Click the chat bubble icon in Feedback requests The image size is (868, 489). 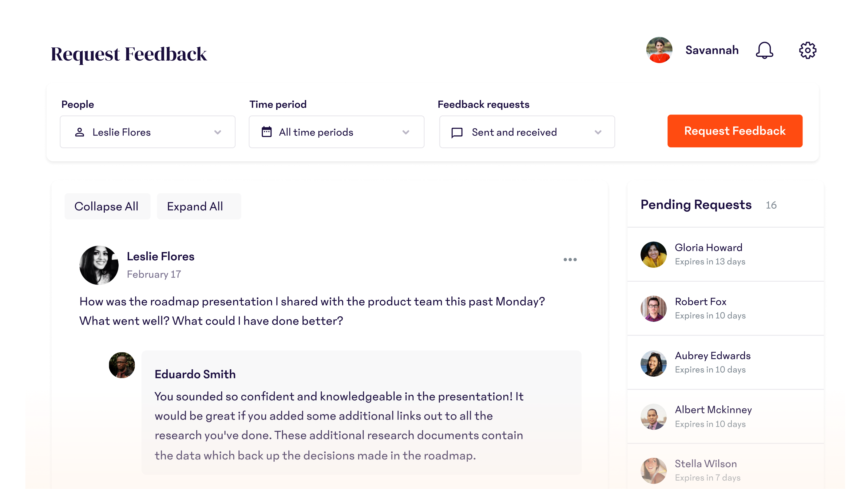(457, 133)
